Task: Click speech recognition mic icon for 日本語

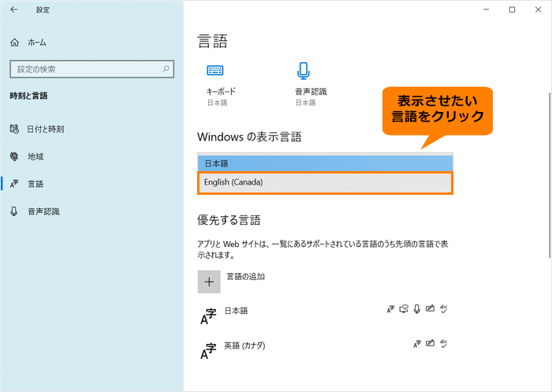Action: point(417,309)
